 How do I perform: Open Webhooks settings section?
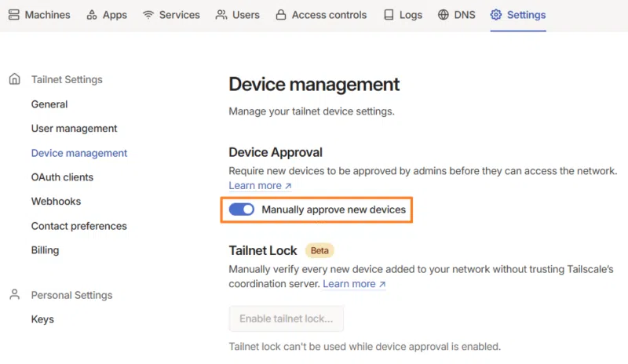coord(56,202)
